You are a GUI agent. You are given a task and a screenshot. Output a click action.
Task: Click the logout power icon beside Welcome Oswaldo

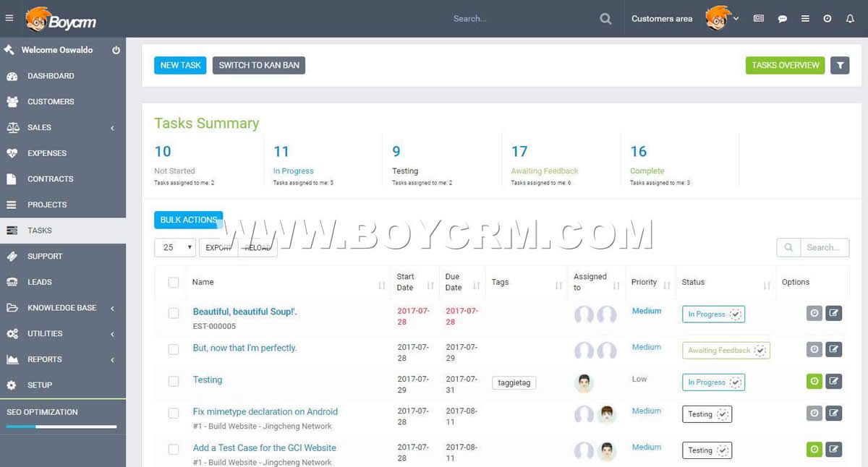[x=116, y=50]
